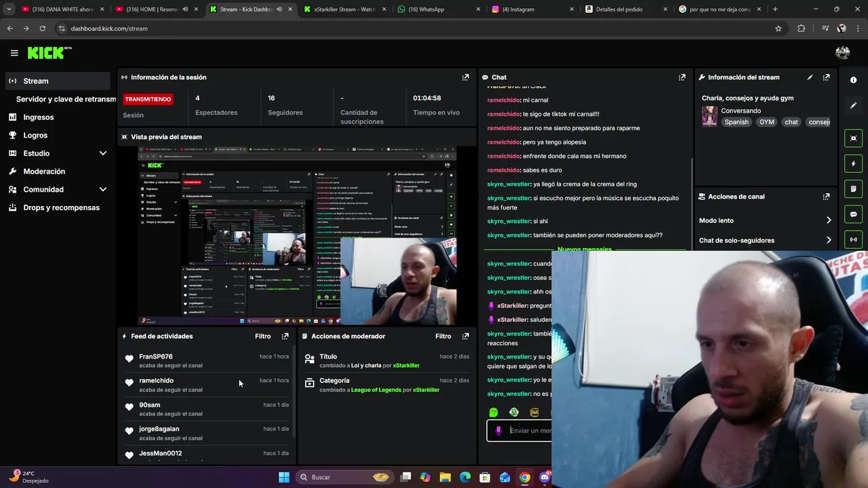The height and width of the screenshot is (488, 868).
Task: Click the League of Legends category link
Action: click(376, 390)
